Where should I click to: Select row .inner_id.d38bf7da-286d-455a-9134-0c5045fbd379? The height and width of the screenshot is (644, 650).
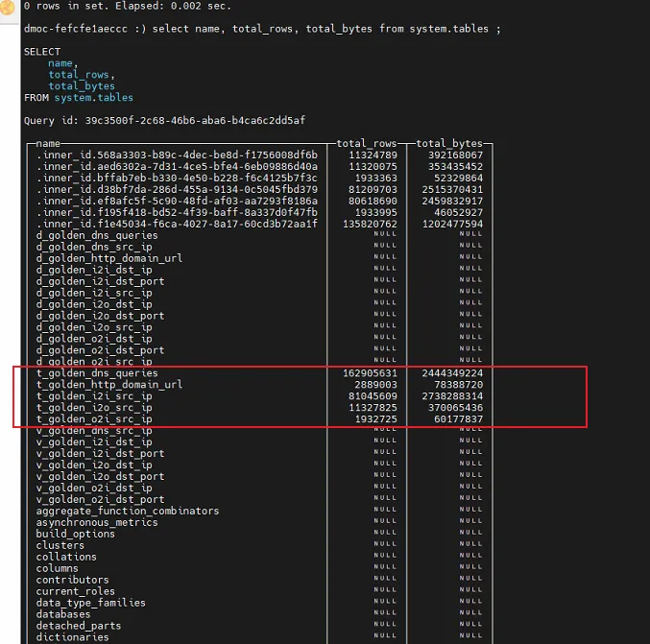259,189
